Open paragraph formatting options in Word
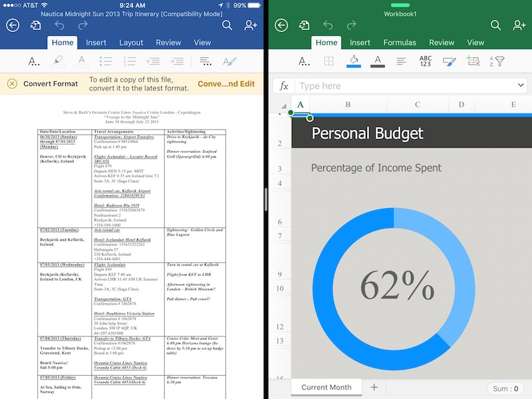This screenshot has height=399, width=532. coord(205,61)
